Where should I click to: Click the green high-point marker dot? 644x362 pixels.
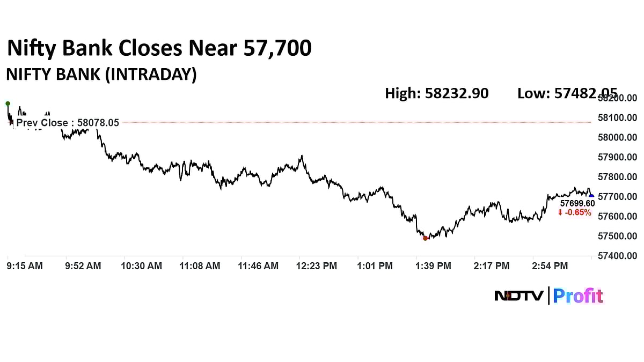8,103
